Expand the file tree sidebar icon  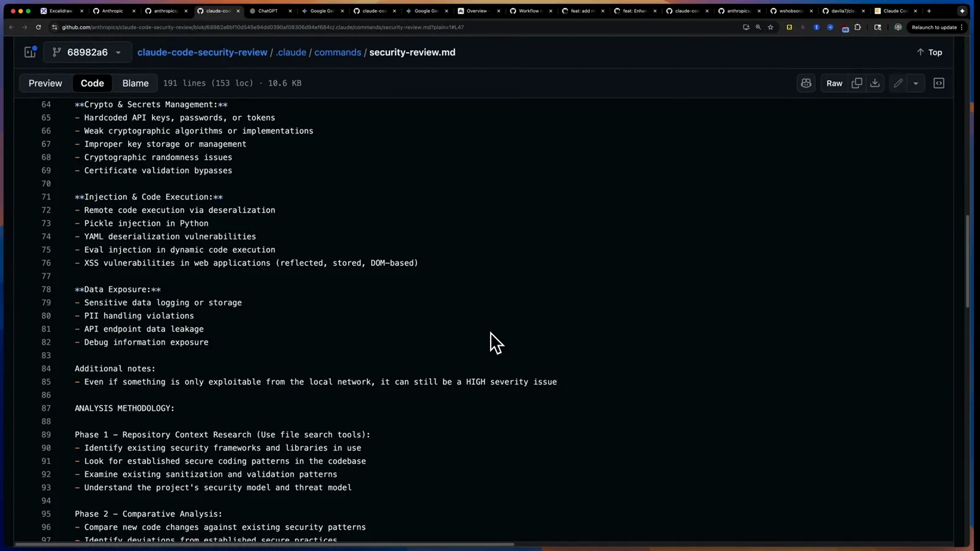coord(30,52)
